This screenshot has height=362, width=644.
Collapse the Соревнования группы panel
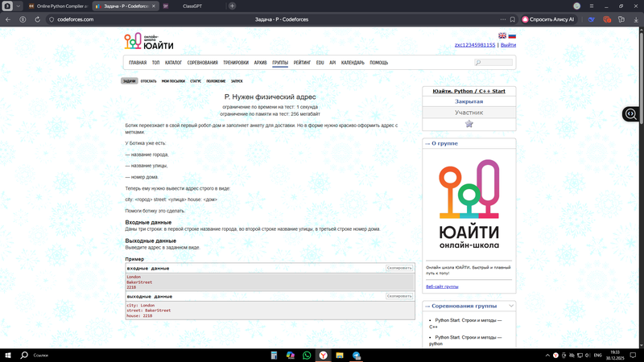(511, 306)
